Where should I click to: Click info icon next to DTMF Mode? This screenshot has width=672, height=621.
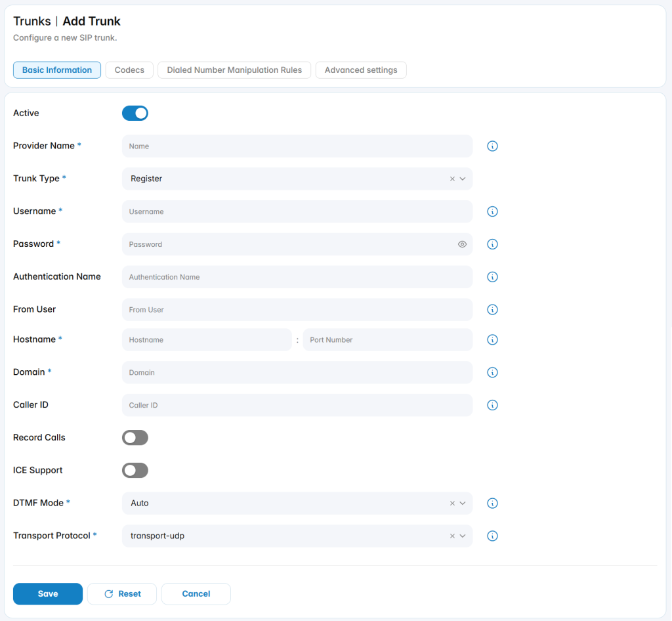tap(492, 503)
